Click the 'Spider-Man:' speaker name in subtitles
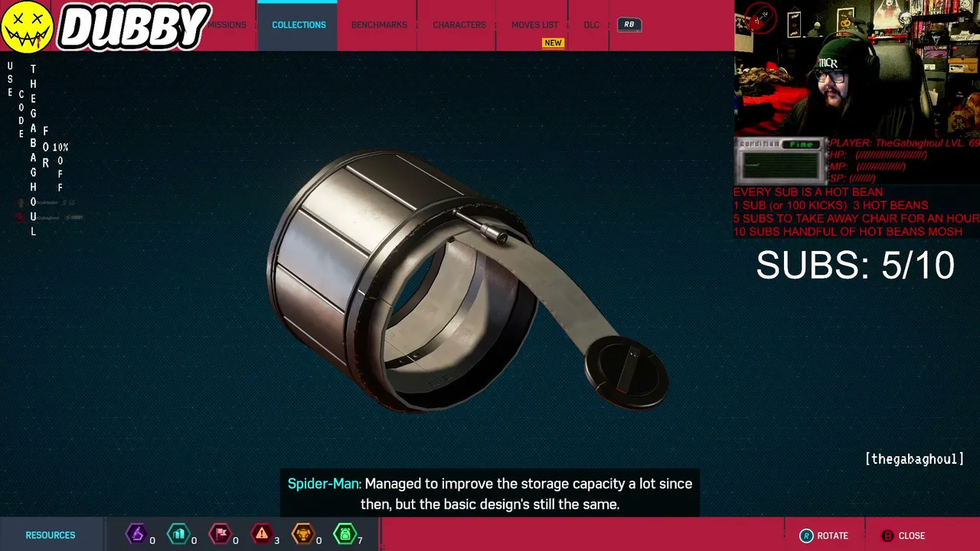The image size is (980, 551). [x=325, y=484]
